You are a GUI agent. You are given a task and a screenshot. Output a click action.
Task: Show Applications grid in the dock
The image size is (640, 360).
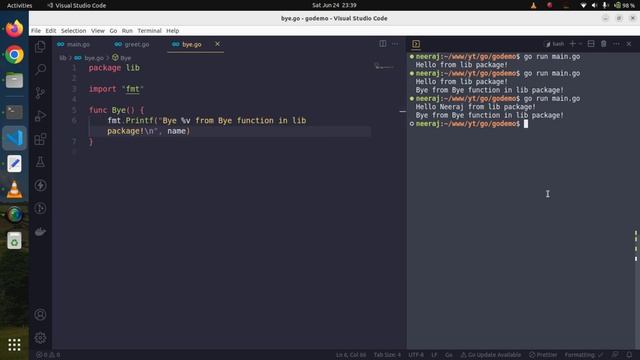click(x=14, y=345)
